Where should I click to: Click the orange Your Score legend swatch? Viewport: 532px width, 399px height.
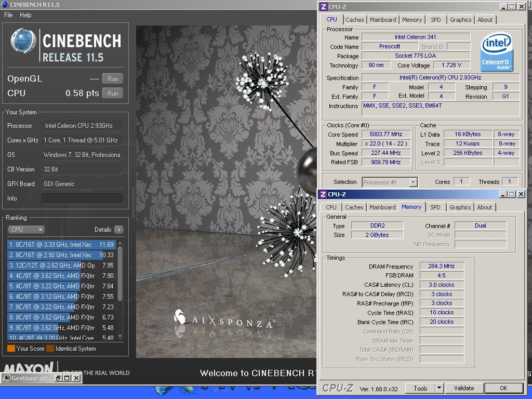(11, 349)
